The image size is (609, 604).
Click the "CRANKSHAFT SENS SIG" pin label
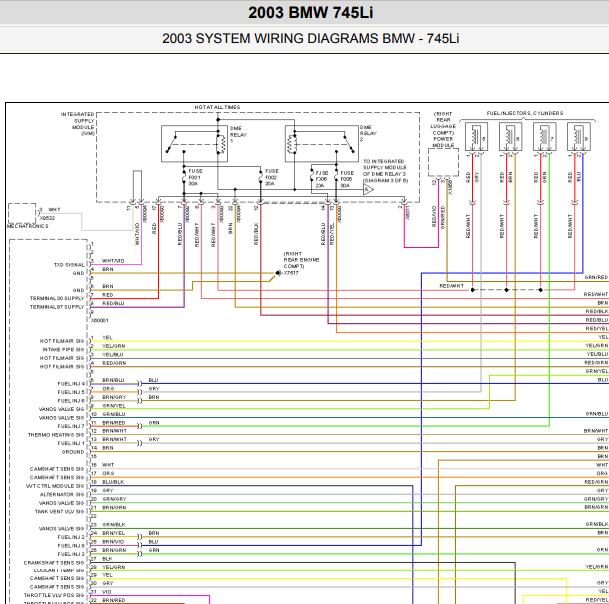coord(54,563)
